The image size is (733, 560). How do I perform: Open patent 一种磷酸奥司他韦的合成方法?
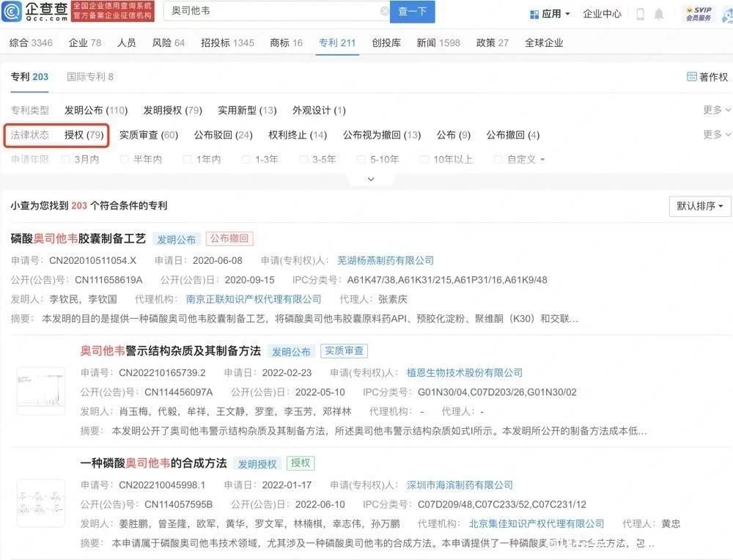153,463
